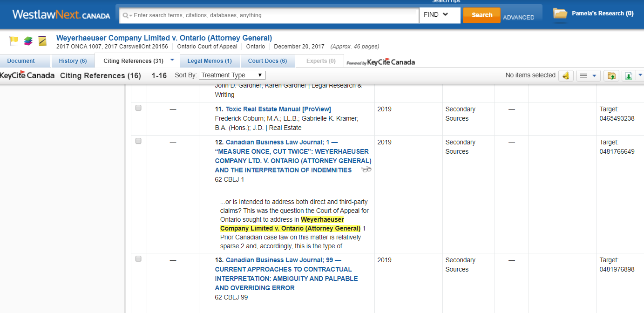The height and width of the screenshot is (313, 644).
Task: Click the December 20, 2017 date
Action: [x=299, y=47]
